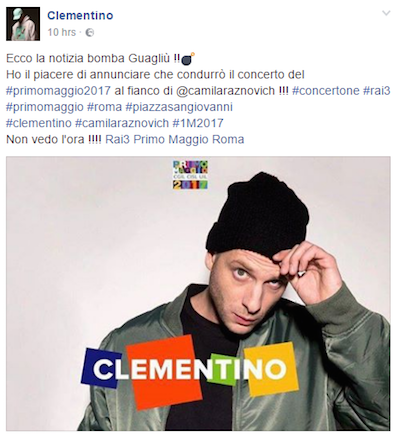Open the #rai3 hashtag
The height and width of the screenshot is (438, 400).
click(376, 91)
